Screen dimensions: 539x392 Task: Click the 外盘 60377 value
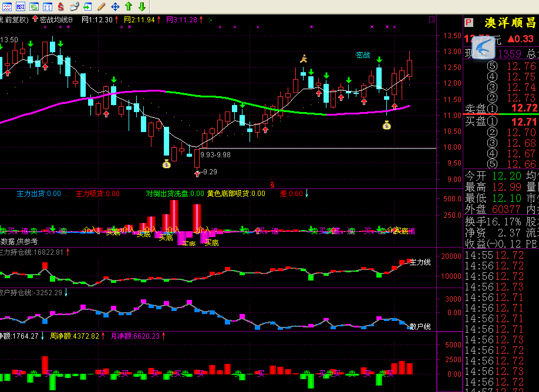click(x=493, y=209)
